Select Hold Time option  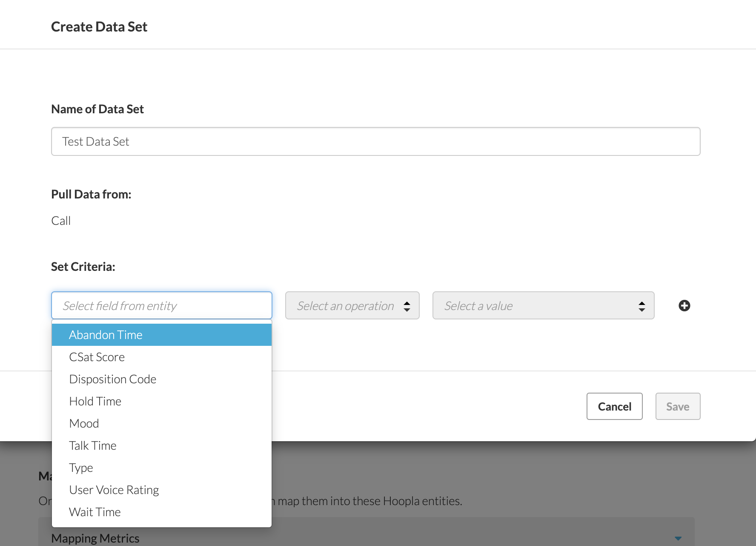(x=162, y=401)
